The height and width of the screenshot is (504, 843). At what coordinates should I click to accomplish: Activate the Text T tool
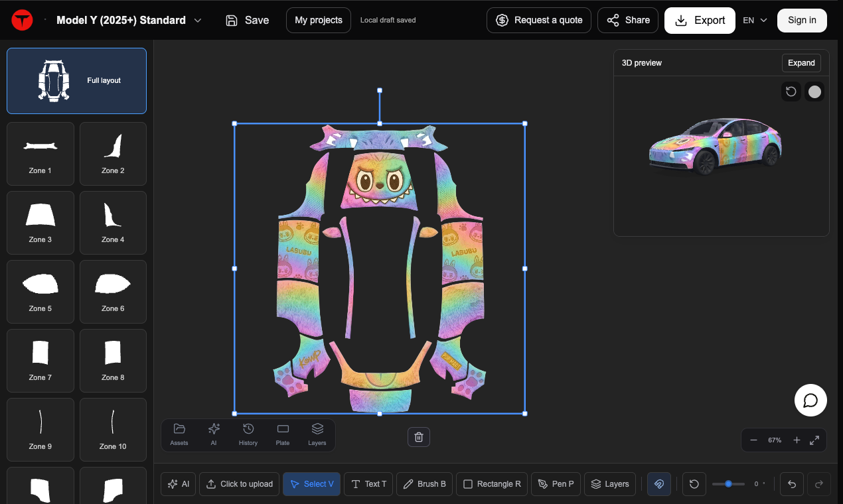368,484
